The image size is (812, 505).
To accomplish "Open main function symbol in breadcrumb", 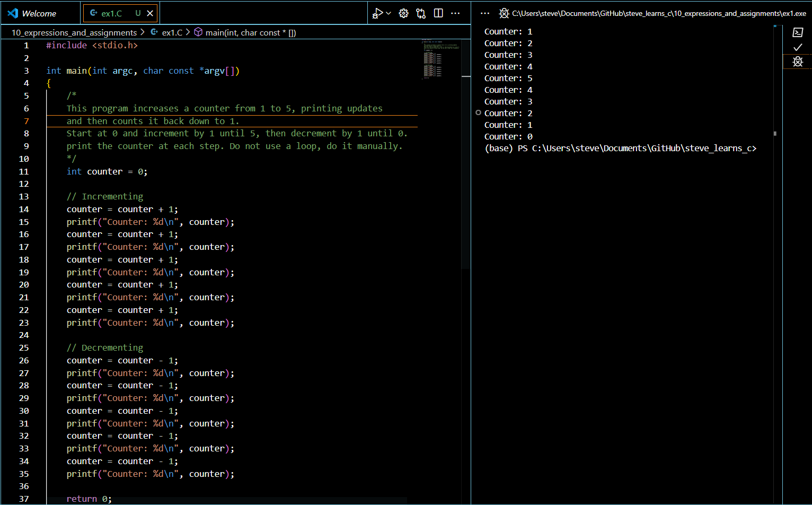I will click(250, 32).
